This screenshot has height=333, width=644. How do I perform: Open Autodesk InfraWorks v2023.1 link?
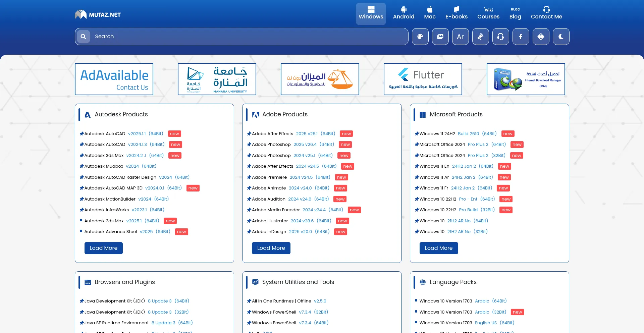(x=124, y=210)
